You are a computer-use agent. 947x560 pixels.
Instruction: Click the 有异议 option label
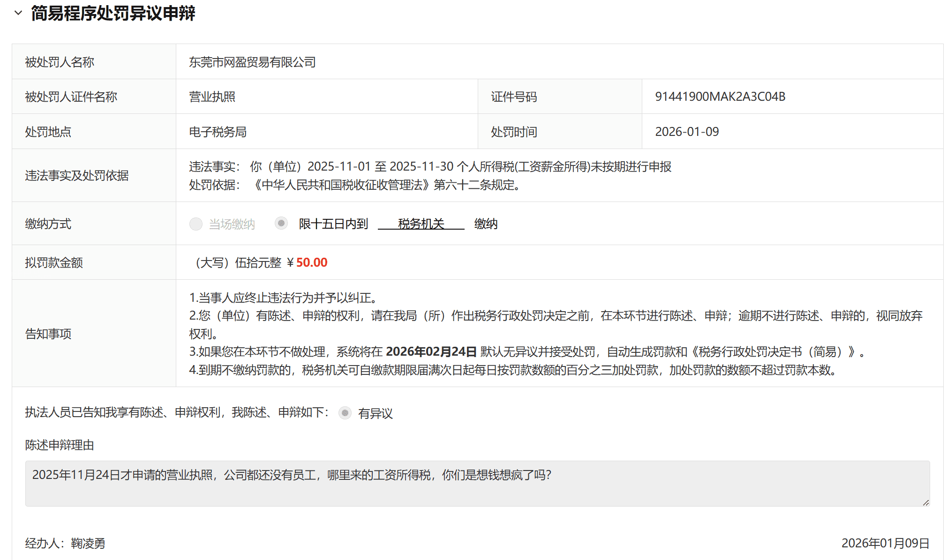tap(375, 413)
